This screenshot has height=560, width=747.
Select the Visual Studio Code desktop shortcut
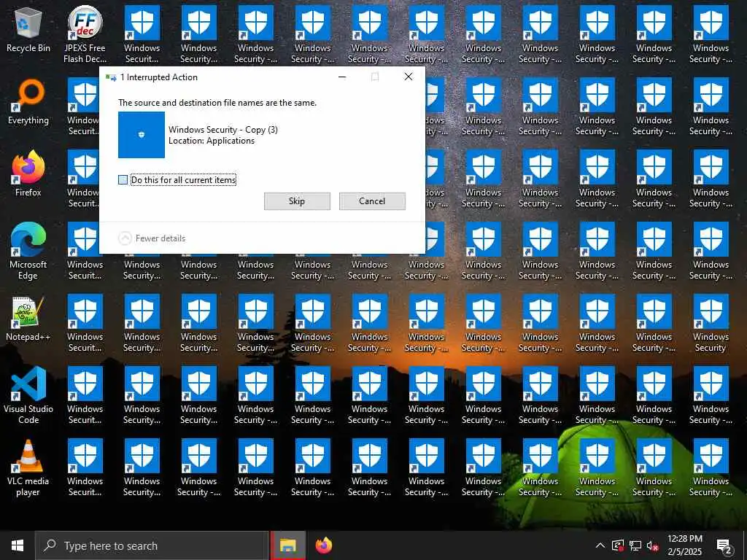(x=28, y=395)
